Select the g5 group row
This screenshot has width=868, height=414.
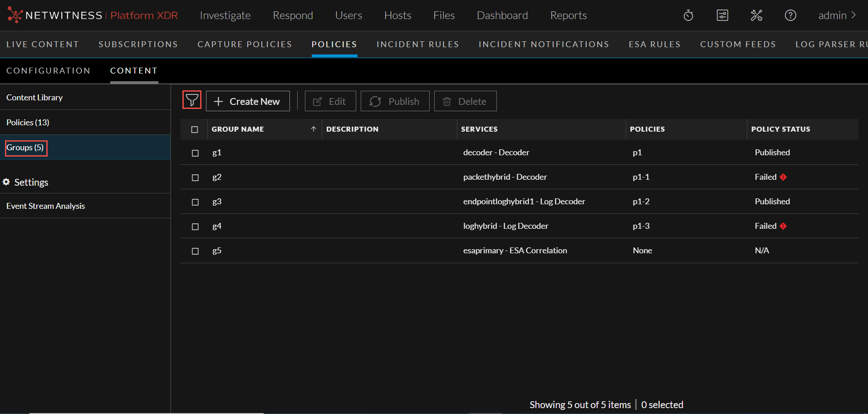click(217, 251)
